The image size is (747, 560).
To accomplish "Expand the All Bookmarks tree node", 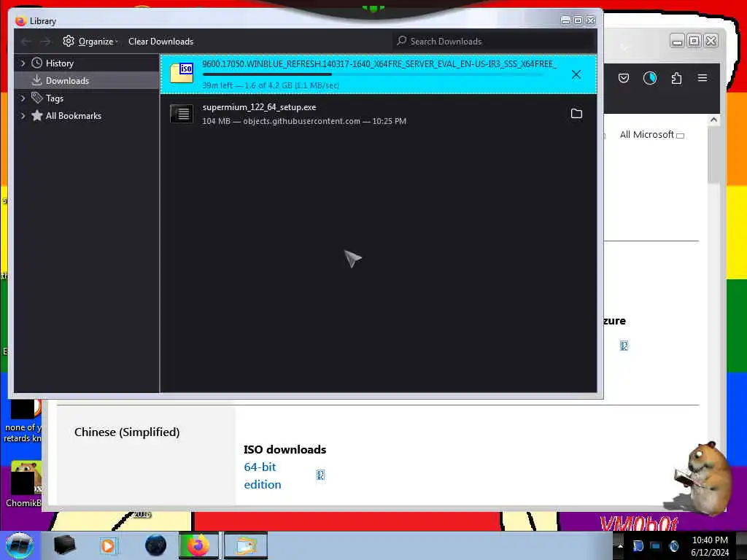I will pyautogui.click(x=23, y=116).
